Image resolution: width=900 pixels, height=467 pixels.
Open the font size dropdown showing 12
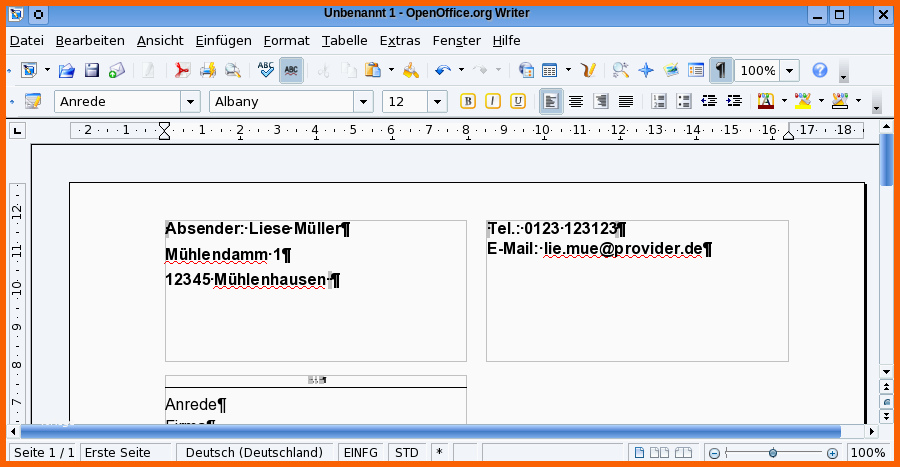click(x=437, y=102)
